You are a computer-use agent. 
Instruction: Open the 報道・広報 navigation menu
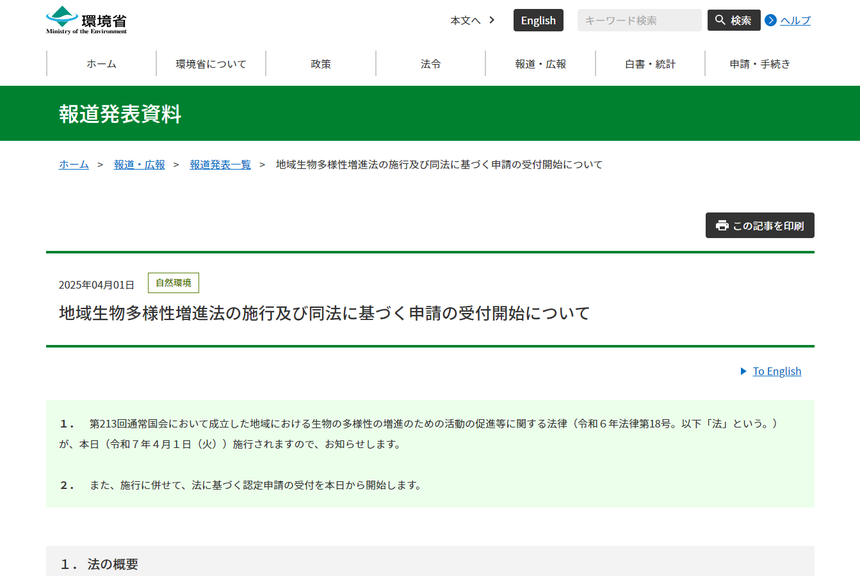pos(540,64)
